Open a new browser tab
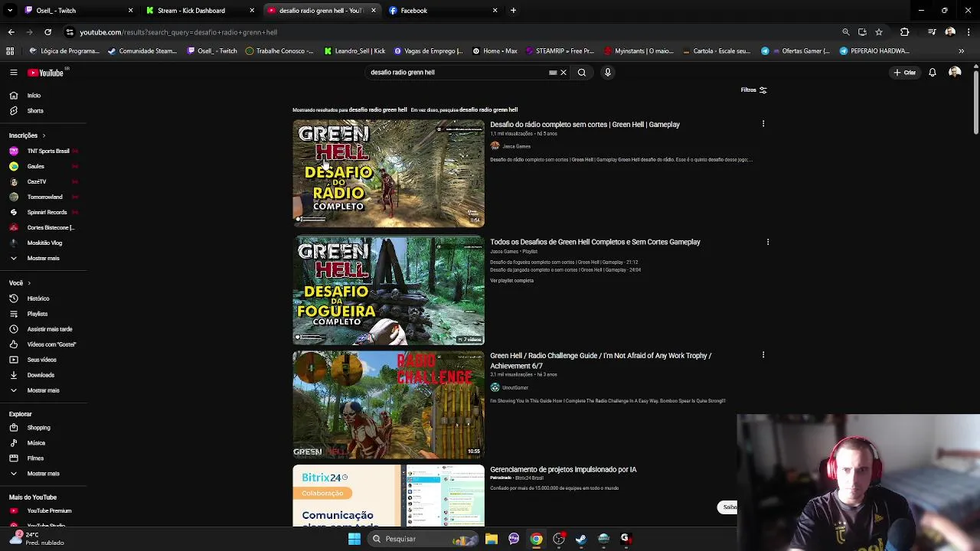This screenshot has width=980, height=551. 514,11
